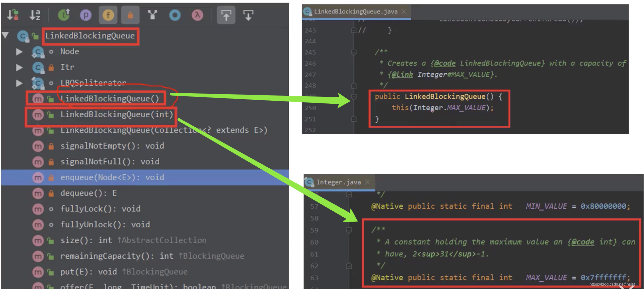Click method icon of fullyUnlock row
Screen dimensions: 644x289
[x=38, y=225]
